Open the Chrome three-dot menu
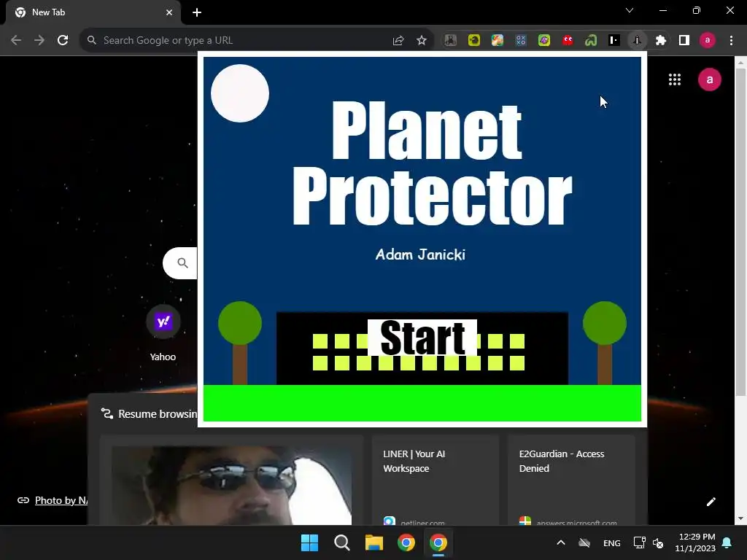Image resolution: width=747 pixels, height=560 pixels. (x=731, y=41)
